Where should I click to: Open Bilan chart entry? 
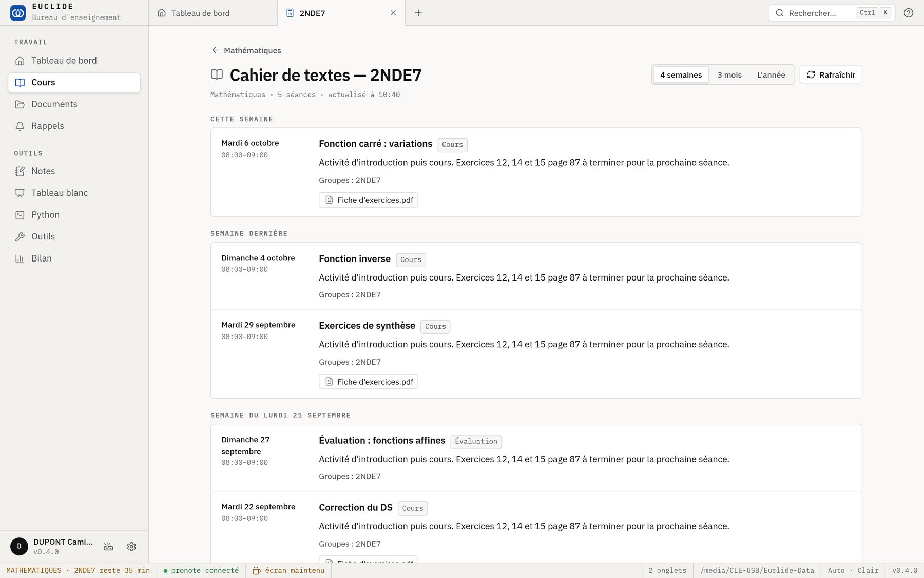[x=74, y=258]
